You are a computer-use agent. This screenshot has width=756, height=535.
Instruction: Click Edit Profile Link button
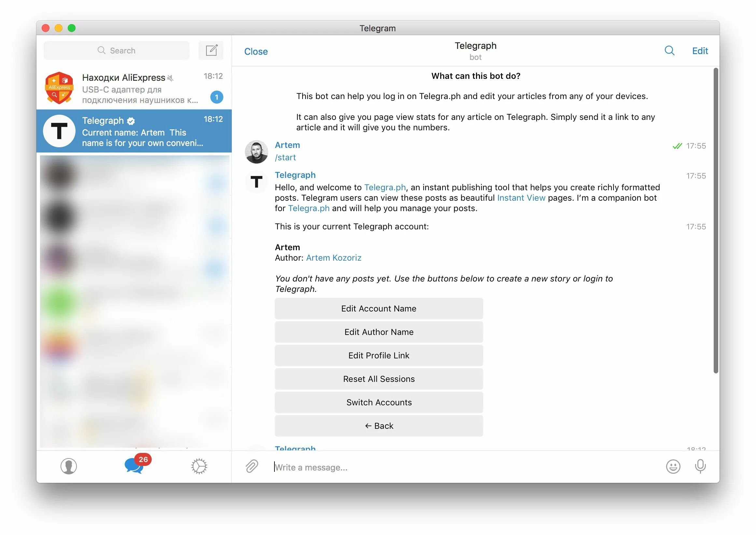pyautogui.click(x=379, y=355)
